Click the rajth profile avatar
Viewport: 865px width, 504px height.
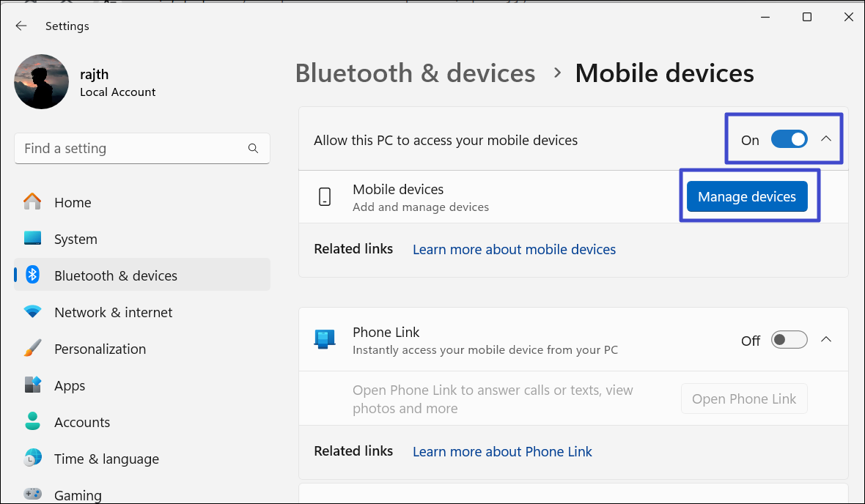pos(41,81)
